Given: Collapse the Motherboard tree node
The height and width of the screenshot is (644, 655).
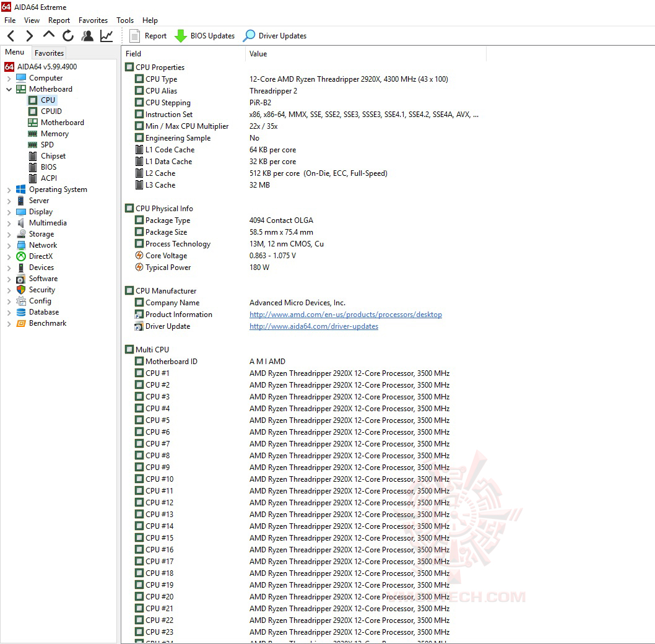Looking at the screenshot, I should 9,89.
